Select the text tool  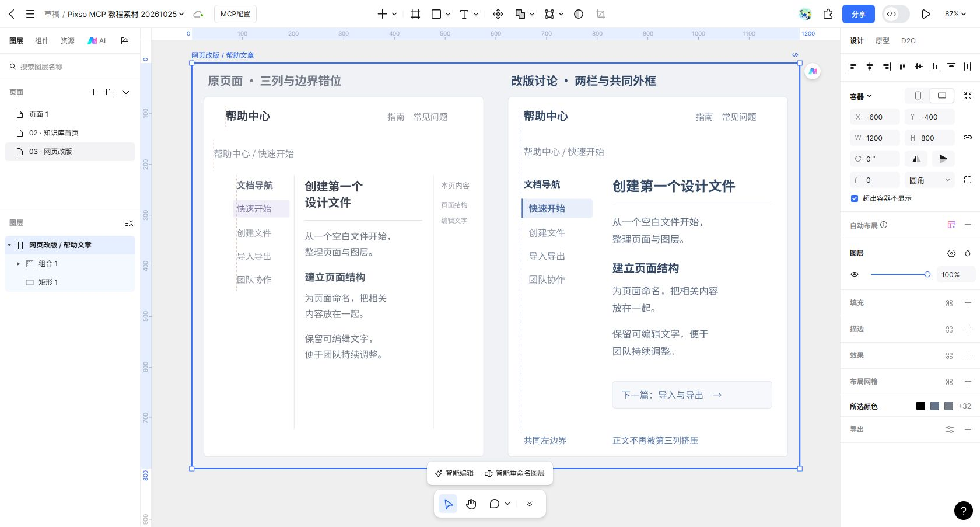(x=464, y=14)
